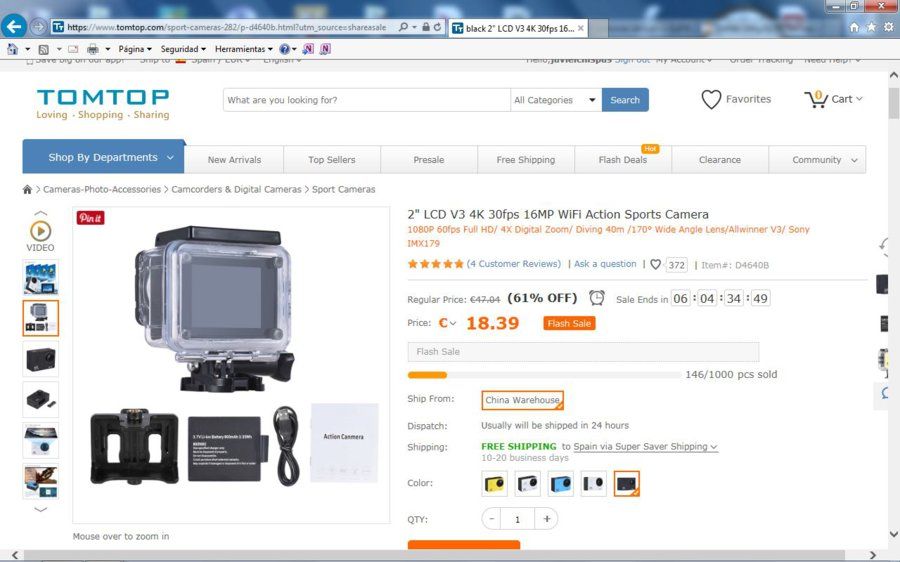900x562 pixels.
Task: Expand the Cart dropdown arrow
Action: tap(859, 99)
